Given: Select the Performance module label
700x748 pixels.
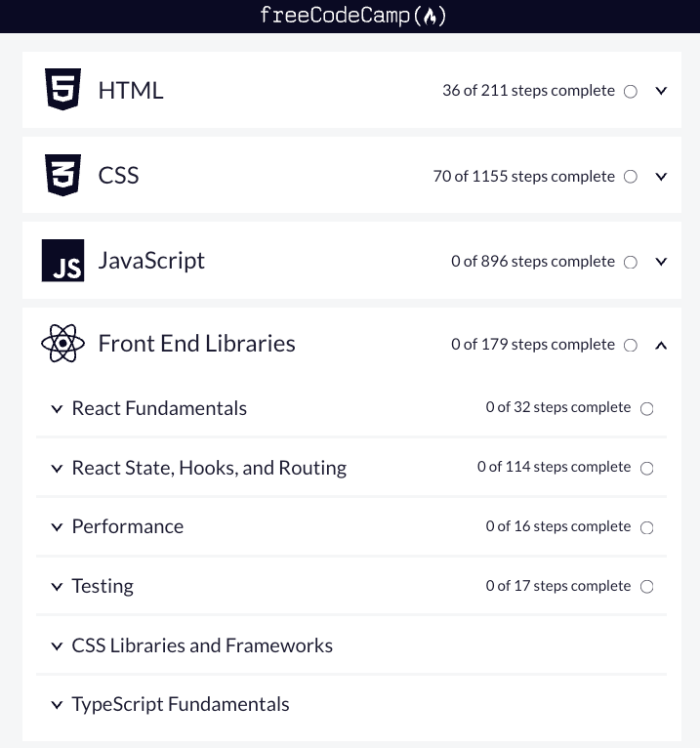Looking at the screenshot, I should tap(127, 526).
